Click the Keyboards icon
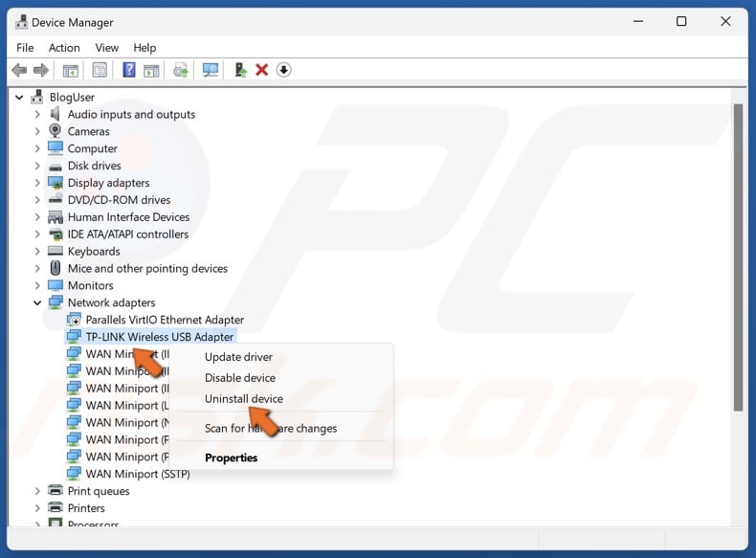This screenshot has width=756, height=558. pos(56,251)
